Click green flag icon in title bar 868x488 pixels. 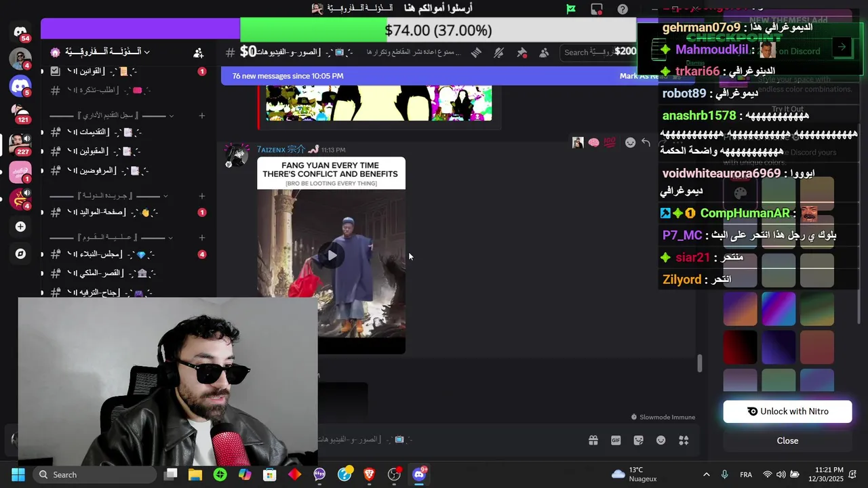point(571,9)
